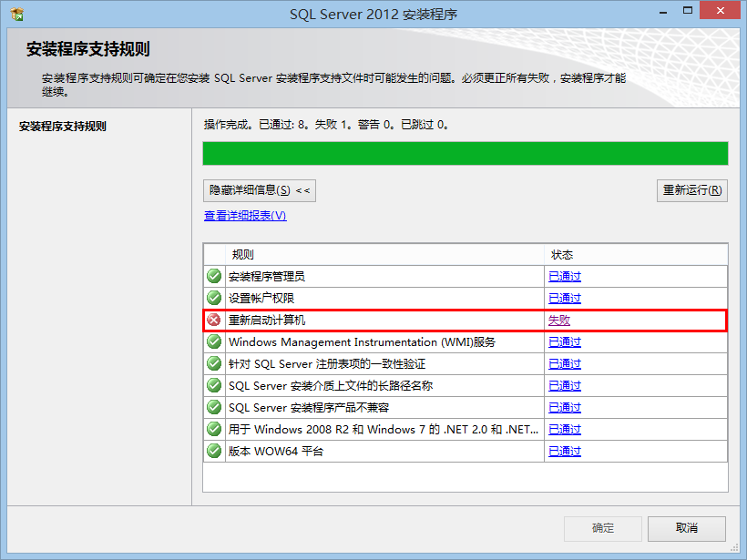Viewport: 747px width, 560px height.
Task: Select rule text 重新启动计算机
Action: pyautogui.click(x=267, y=320)
